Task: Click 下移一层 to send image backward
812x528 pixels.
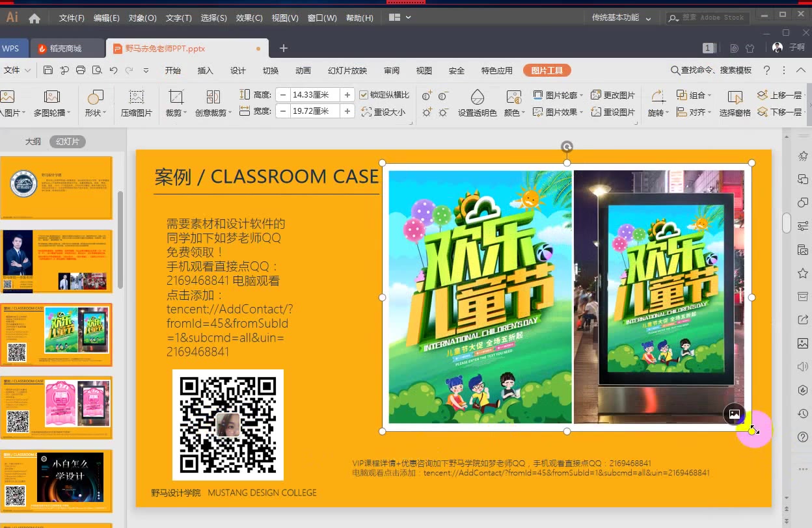Action: click(783, 112)
